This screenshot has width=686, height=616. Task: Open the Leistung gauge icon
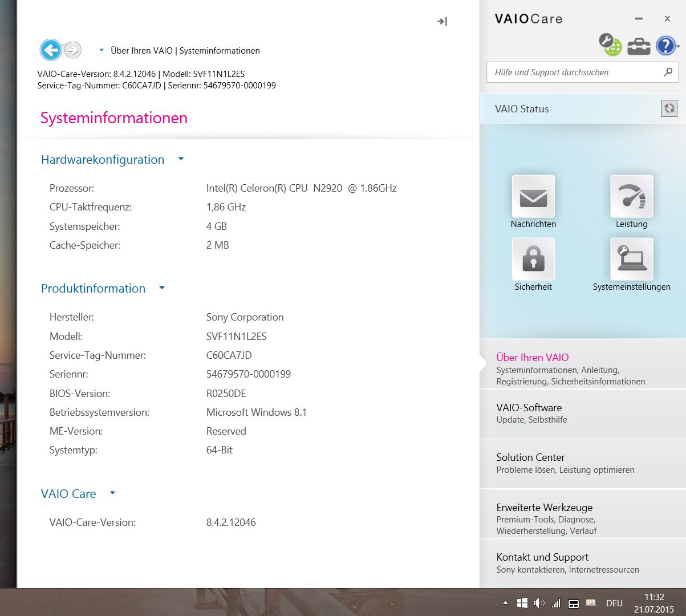(x=631, y=197)
